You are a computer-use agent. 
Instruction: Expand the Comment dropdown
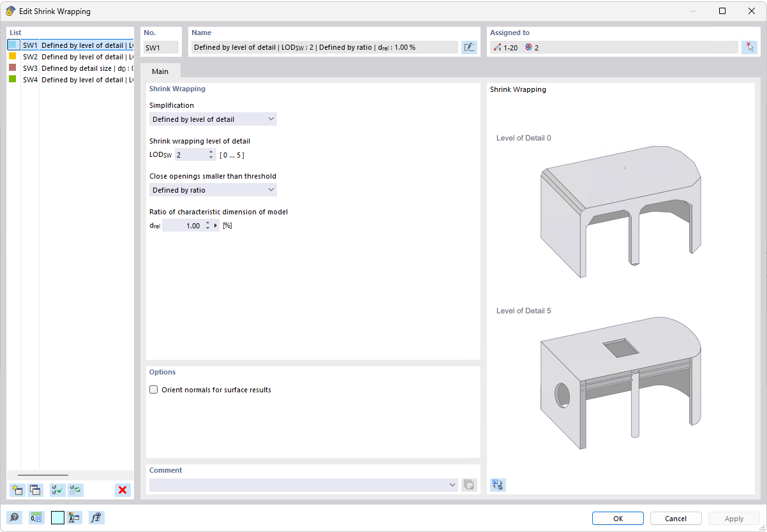pos(452,485)
